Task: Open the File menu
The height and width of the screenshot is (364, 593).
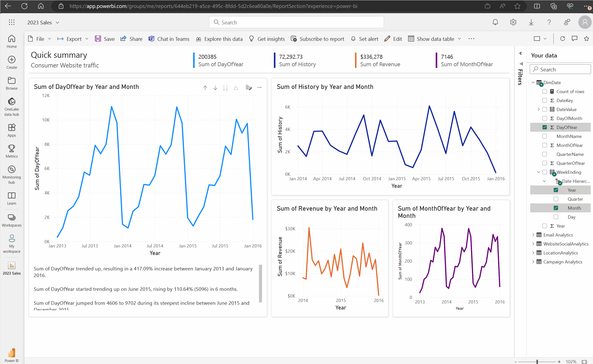Action: 40,39
